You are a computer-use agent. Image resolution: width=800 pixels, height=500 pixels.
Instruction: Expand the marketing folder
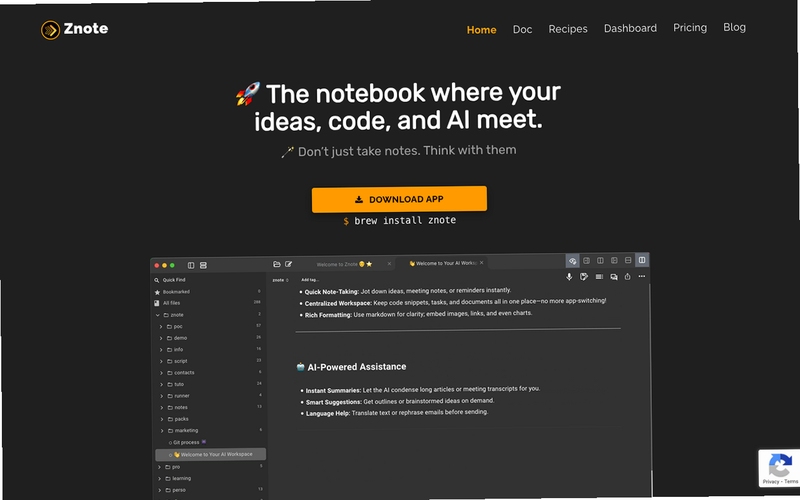162,431
